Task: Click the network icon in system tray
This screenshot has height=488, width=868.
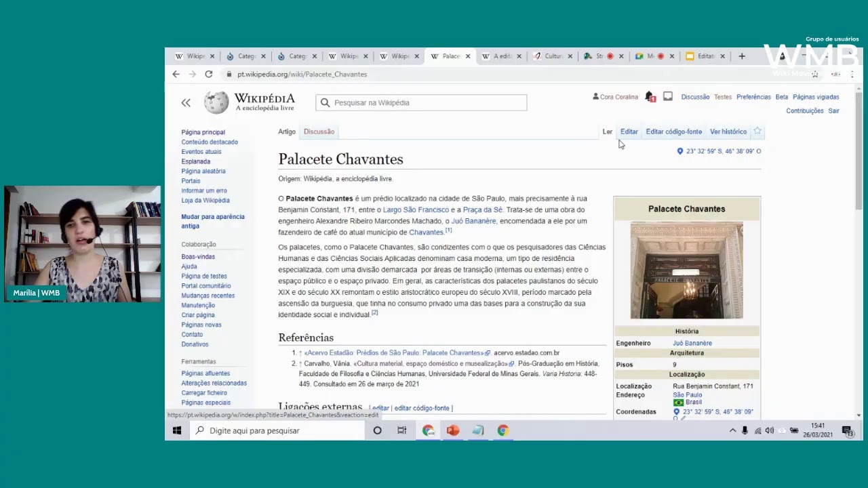Action: pos(757,430)
